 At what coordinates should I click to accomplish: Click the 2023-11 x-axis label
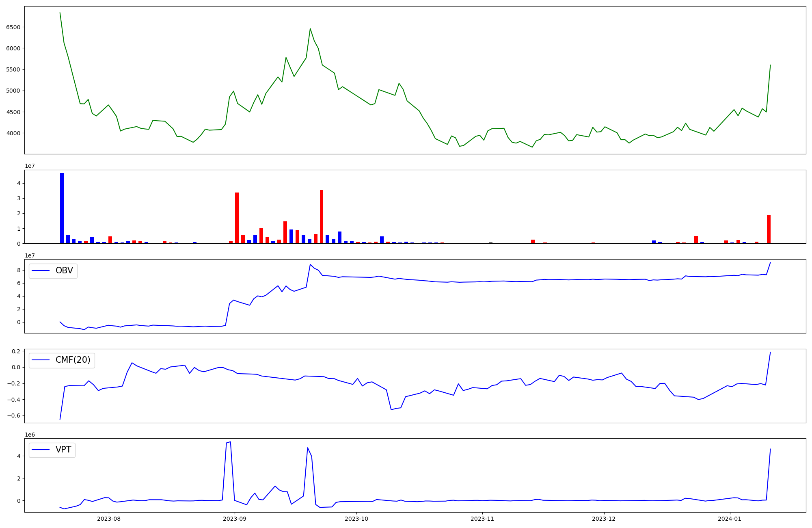tap(482, 519)
